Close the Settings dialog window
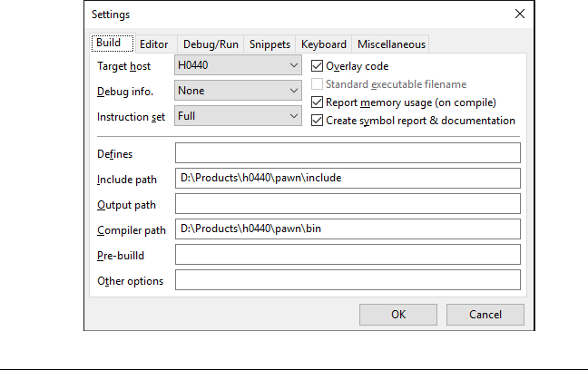588x370 pixels. [x=520, y=15]
